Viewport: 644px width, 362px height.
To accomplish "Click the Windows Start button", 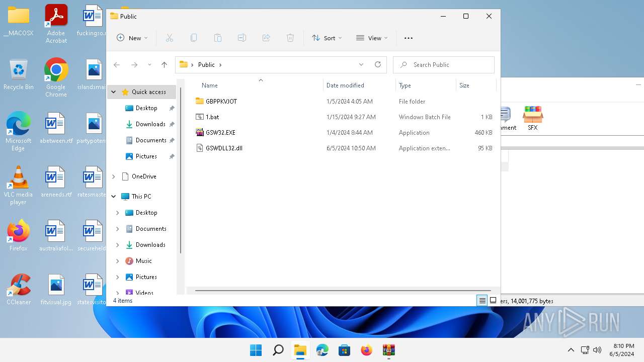I will pos(256,350).
